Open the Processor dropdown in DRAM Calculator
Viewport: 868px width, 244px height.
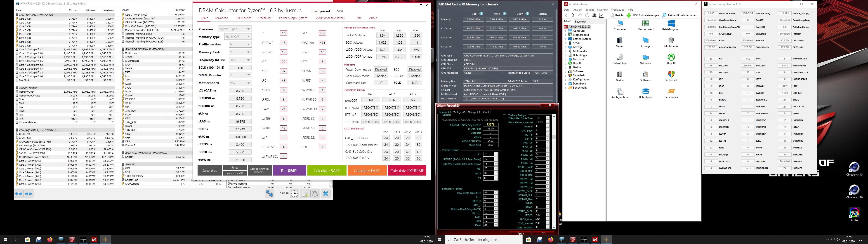[x=235, y=29]
